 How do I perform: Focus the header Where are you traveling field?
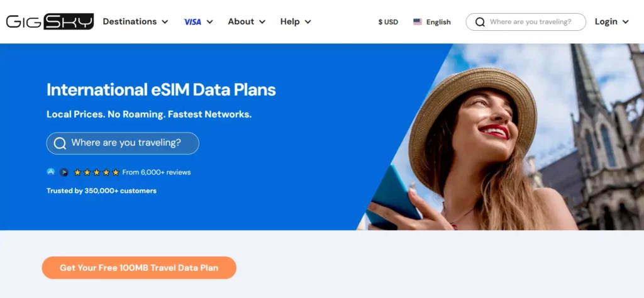526,22
